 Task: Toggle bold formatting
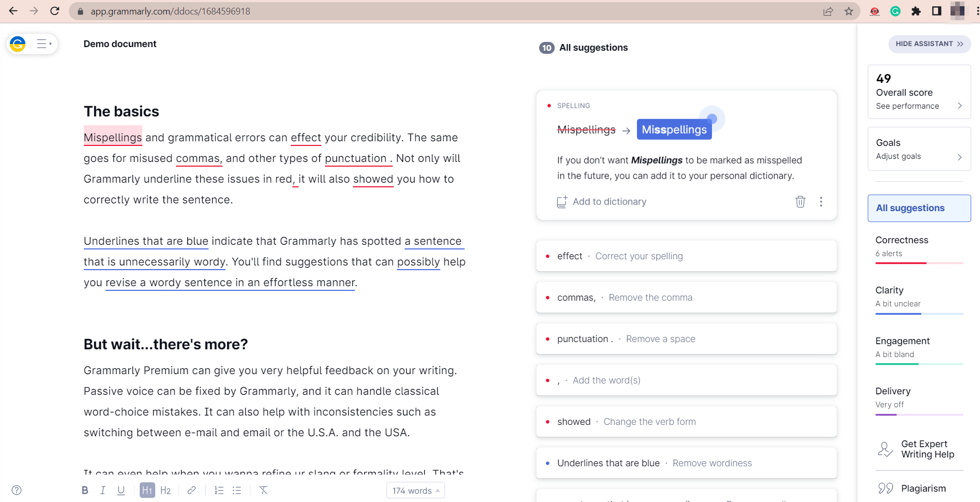click(x=85, y=490)
